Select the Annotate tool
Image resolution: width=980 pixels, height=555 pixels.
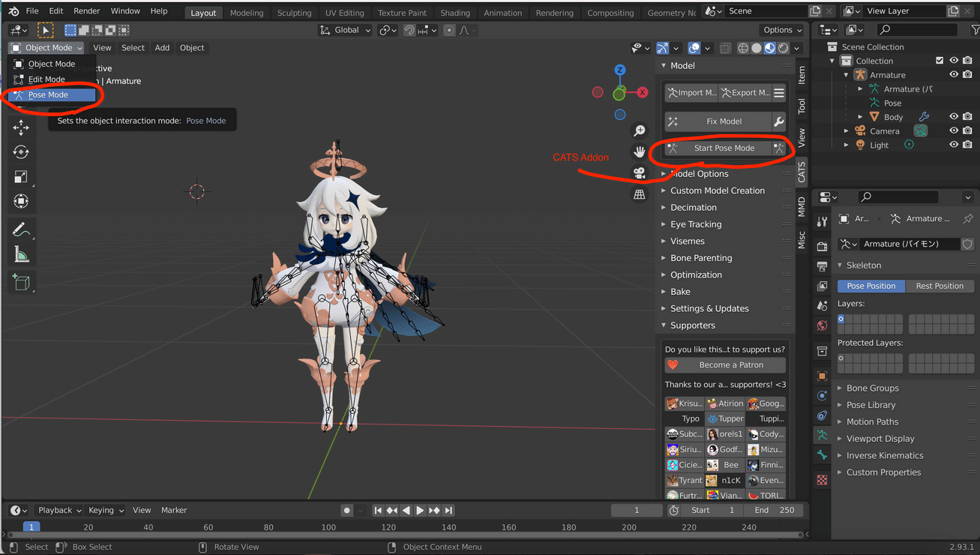20,229
